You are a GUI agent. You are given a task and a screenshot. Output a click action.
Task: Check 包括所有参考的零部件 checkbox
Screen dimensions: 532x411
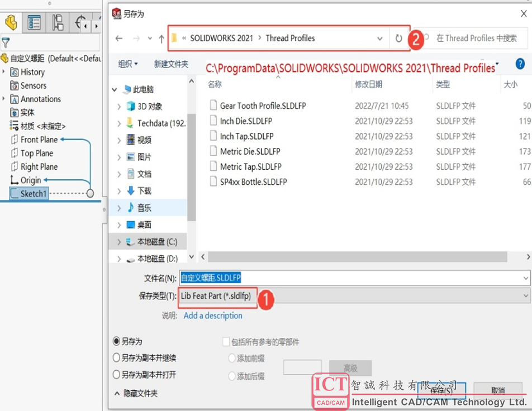226,342
